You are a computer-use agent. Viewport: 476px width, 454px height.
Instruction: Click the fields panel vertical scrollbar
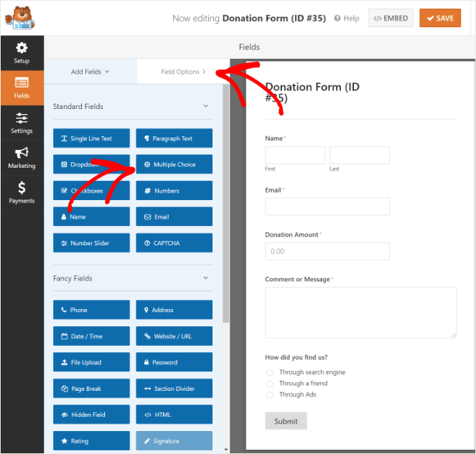coord(226,203)
